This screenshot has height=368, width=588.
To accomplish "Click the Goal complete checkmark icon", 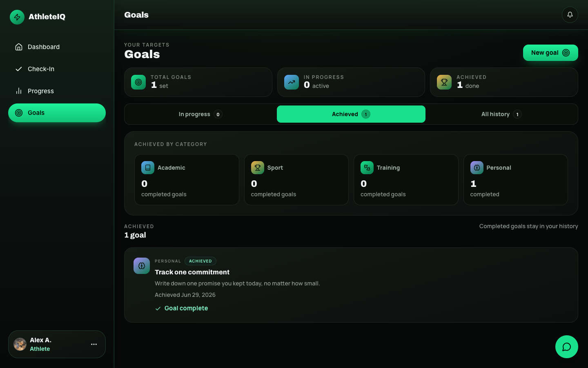I will pos(158,309).
